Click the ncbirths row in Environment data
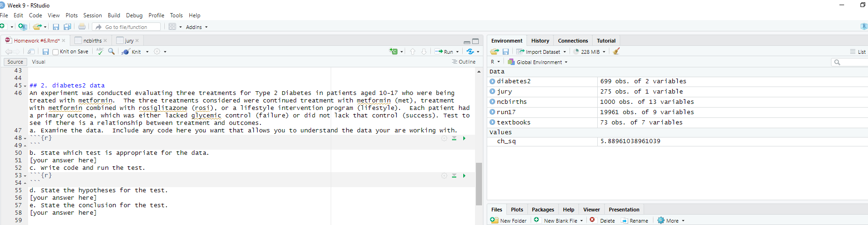868x225 pixels. click(677, 102)
